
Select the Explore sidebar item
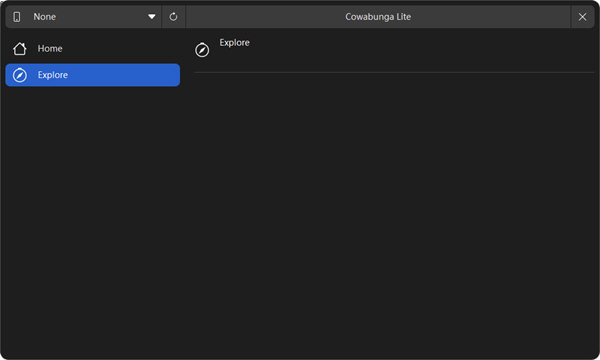coord(93,75)
